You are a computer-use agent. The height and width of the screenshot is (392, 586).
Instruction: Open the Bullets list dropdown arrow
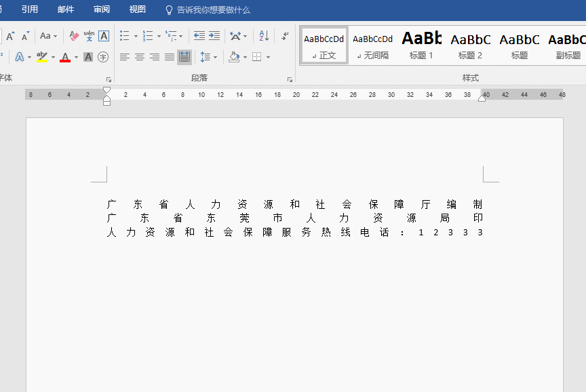point(136,36)
